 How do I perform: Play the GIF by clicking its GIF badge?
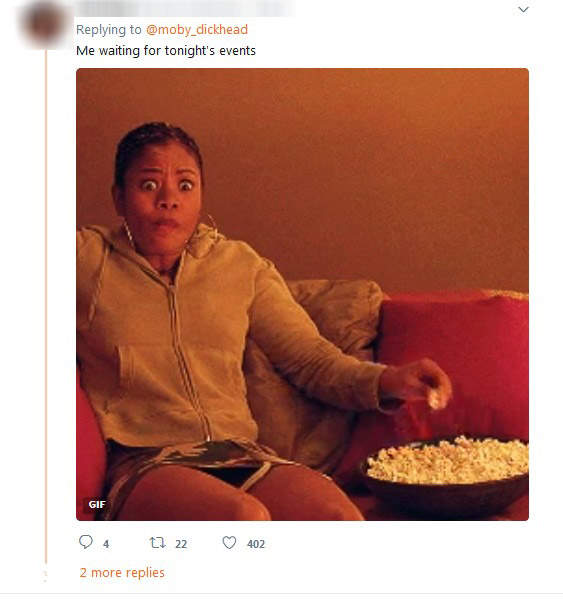point(96,504)
